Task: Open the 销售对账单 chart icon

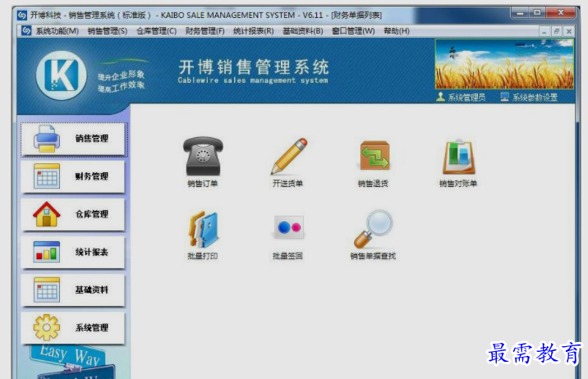Action: tap(458, 157)
